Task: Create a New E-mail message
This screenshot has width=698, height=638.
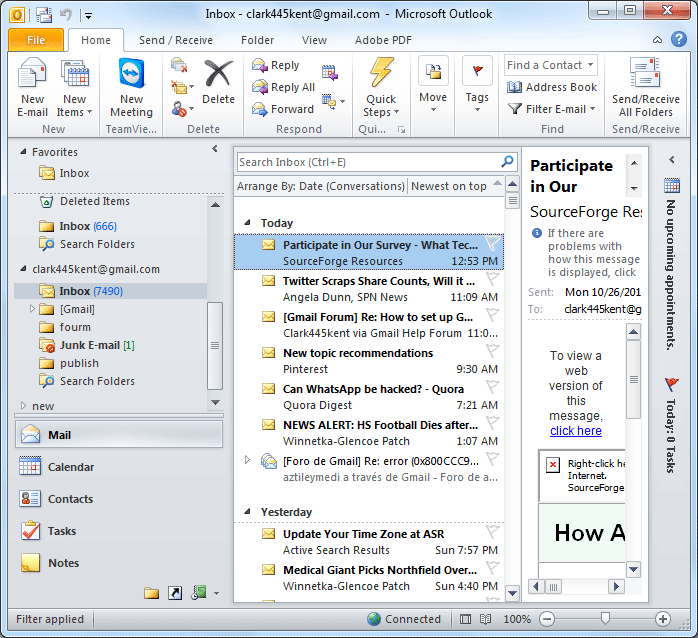Action: tap(32, 88)
